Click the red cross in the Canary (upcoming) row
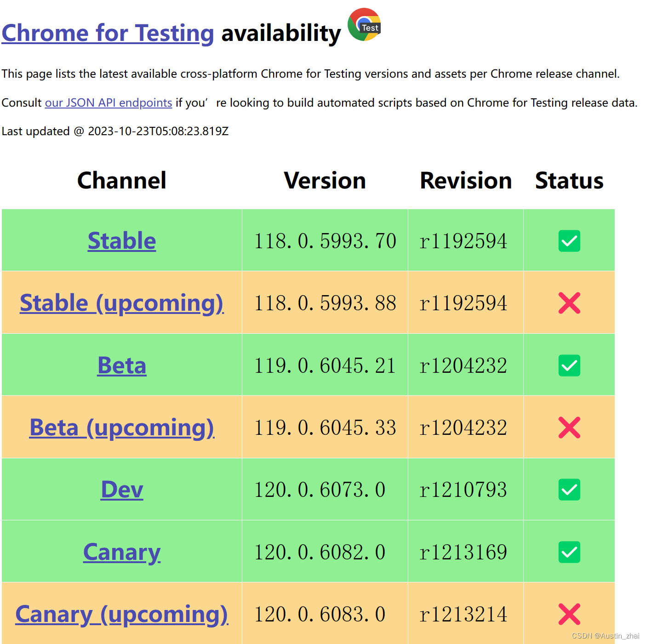This screenshot has height=644, width=646. pyautogui.click(x=569, y=614)
